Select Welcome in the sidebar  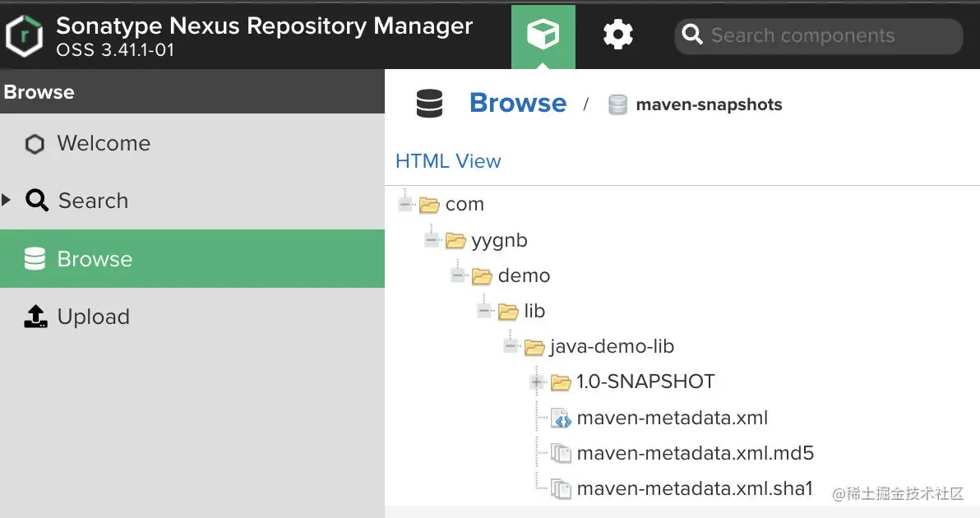coord(104,144)
